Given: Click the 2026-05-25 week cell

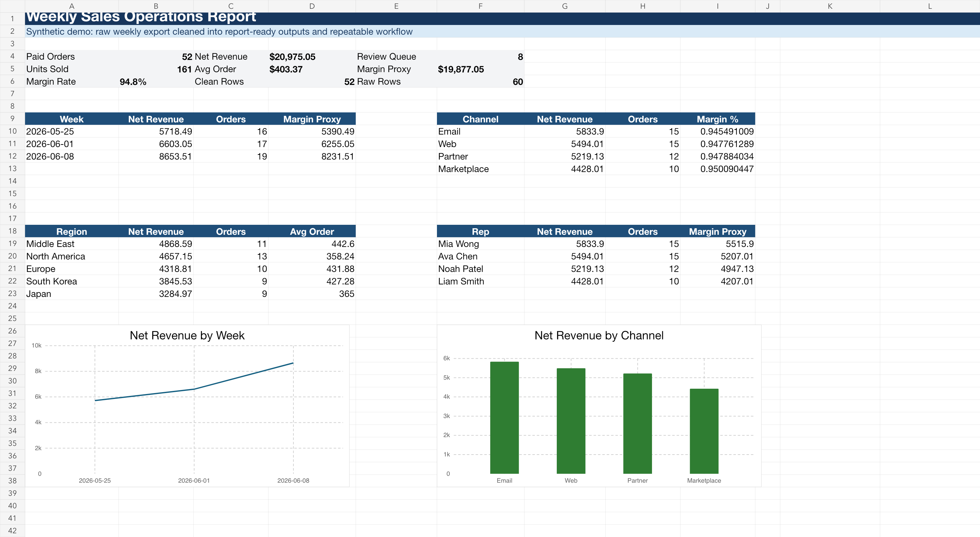Looking at the screenshot, I should click(71, 131).
